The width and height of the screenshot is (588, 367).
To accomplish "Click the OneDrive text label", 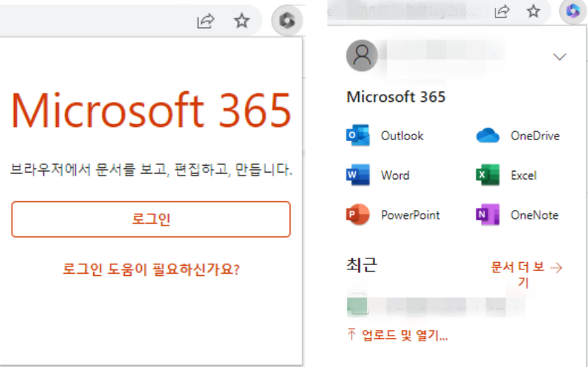I will [x=535, y=136].
